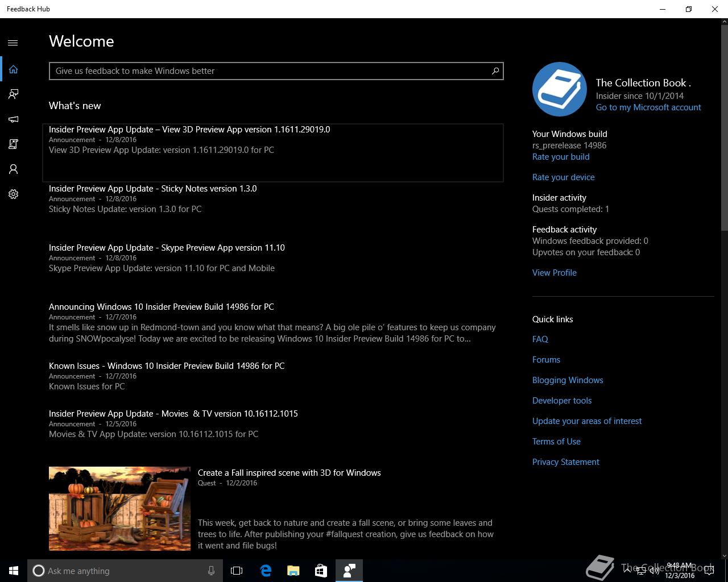Launch Microsoft Edge from taskbar
This screenshot has width=728, height=582.
[x=266, y=571]
